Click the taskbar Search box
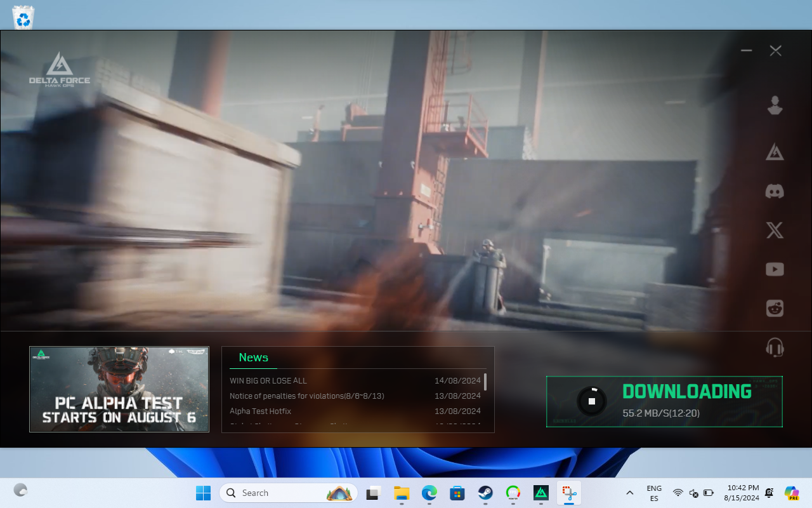Image resolution: width=812 pixels, height=508 pixels. [x=289, y=493]
